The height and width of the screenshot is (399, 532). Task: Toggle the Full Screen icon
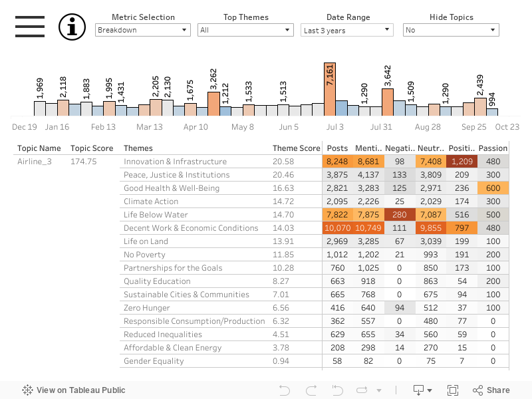point(453,390)
